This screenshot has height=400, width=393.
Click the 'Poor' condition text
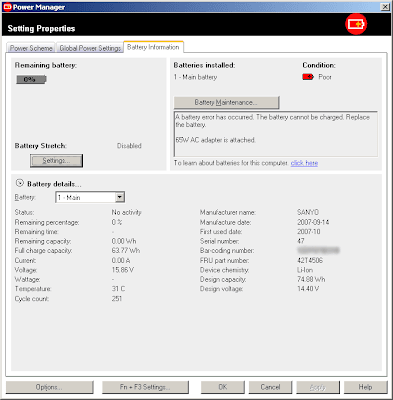325,77
